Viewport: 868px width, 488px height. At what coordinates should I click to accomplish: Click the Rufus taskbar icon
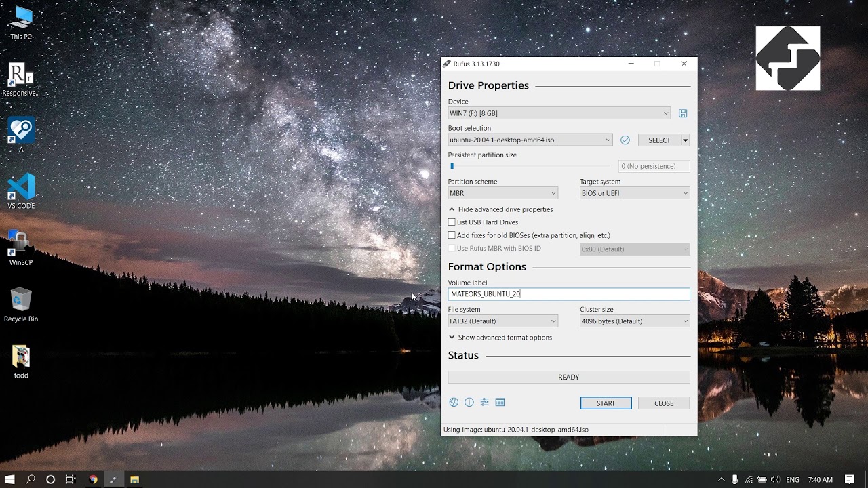pyautogui.click(x=113, y=479)
